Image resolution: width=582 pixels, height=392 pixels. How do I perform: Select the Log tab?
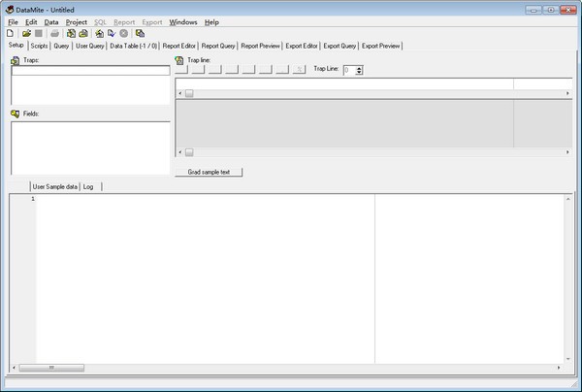(x=88, y=186)
